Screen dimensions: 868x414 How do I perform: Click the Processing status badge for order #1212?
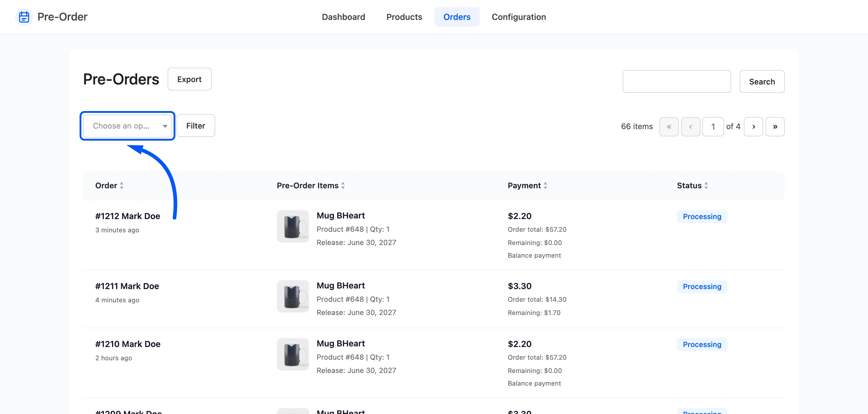[x=702, y=217]
